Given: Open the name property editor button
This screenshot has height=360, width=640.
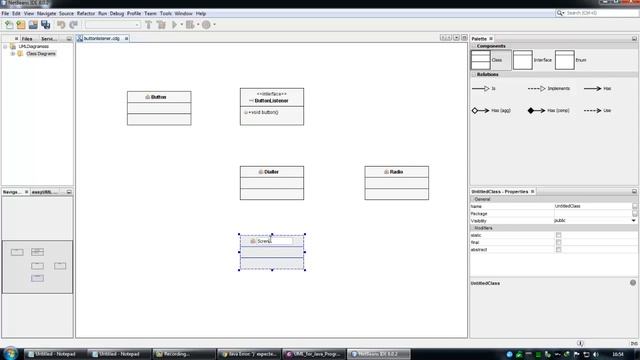Looking at the screenshot, I should coord(634,206).
